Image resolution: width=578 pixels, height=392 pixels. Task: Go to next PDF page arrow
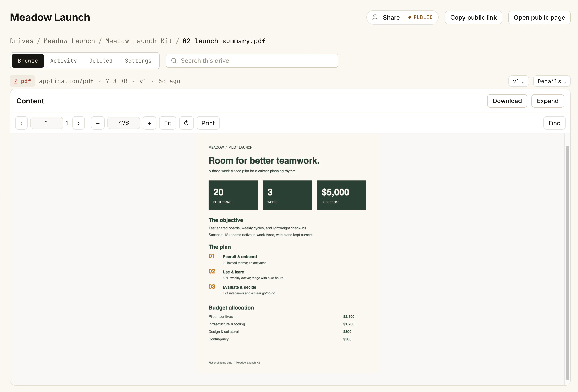tap(79, 123)
